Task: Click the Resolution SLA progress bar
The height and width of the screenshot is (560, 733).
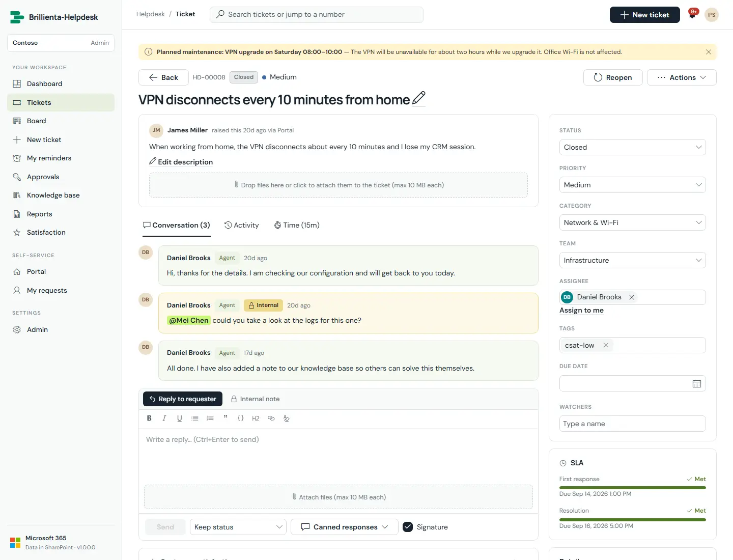Action: [632, 519]
